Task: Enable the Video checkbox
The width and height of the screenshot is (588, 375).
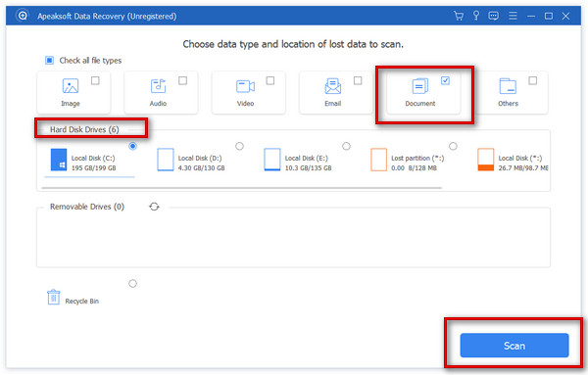Action: coord(270,80)
